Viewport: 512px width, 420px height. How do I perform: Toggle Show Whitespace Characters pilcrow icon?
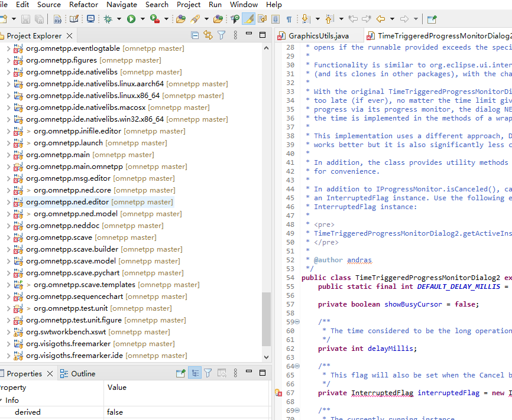289,19
